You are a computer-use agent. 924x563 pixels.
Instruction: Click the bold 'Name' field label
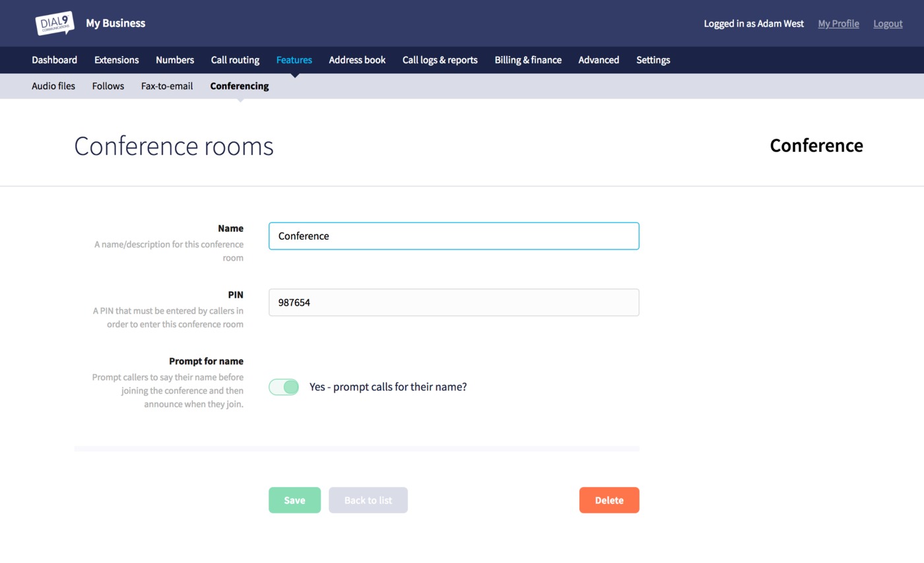[230, 228]
